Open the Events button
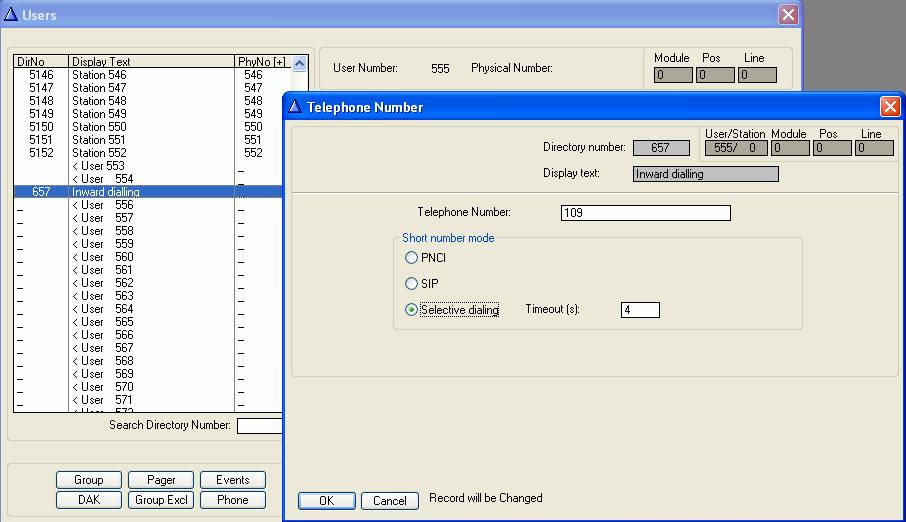The width and height of the screenshot is (906, 522). click(x=232, y=480)
